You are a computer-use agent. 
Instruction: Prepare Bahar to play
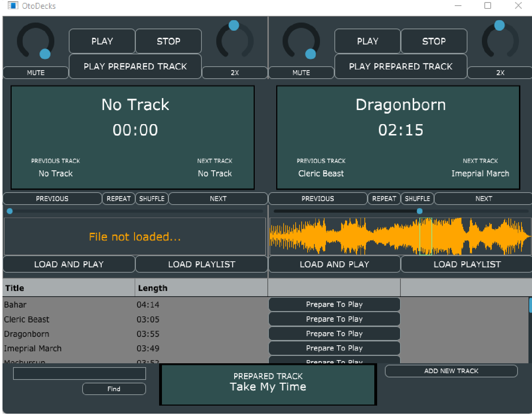click(x=334, y=304)
